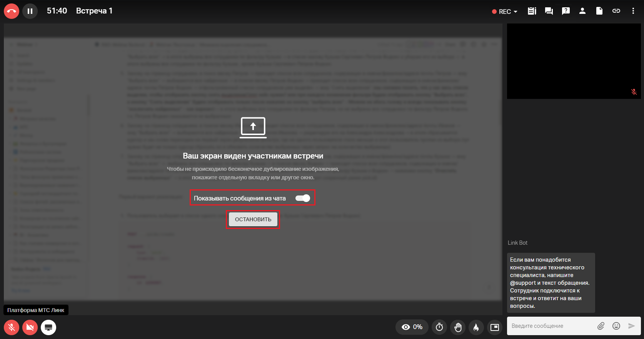The height and width of the screenshot is (339, 644).
Task: Open the chat panel icon
Action: pyautogui.click(x=549, y=11)
